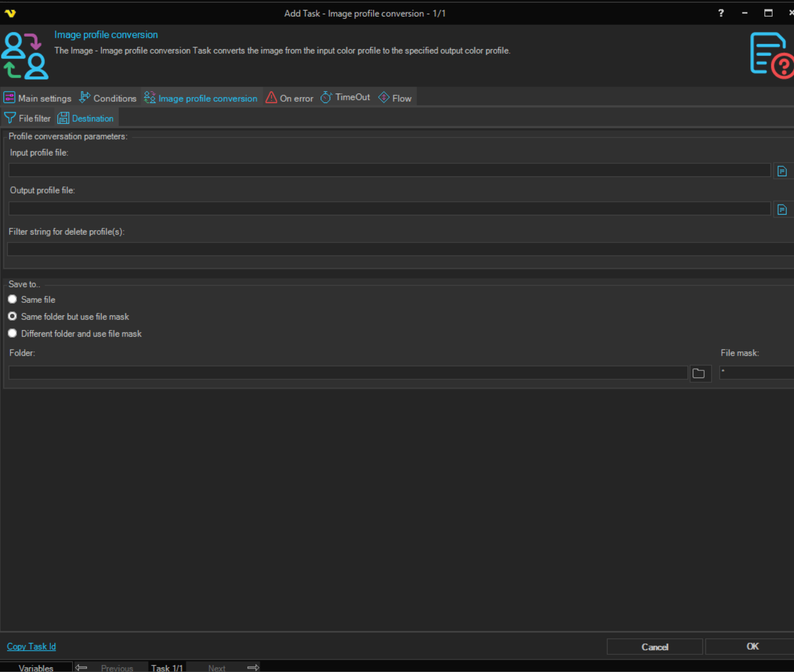Browse for the input profile file

coord(782,171)
